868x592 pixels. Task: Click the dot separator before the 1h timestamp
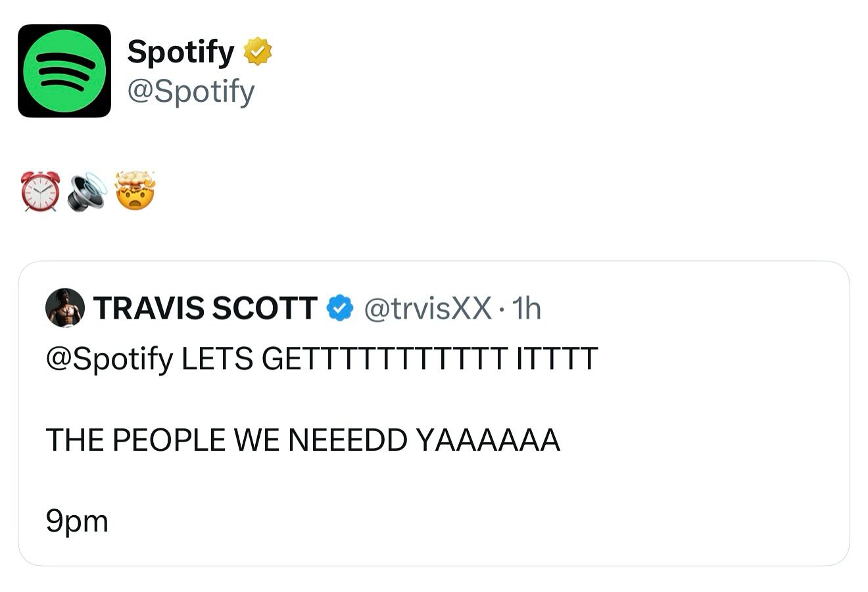click(502, 309)
